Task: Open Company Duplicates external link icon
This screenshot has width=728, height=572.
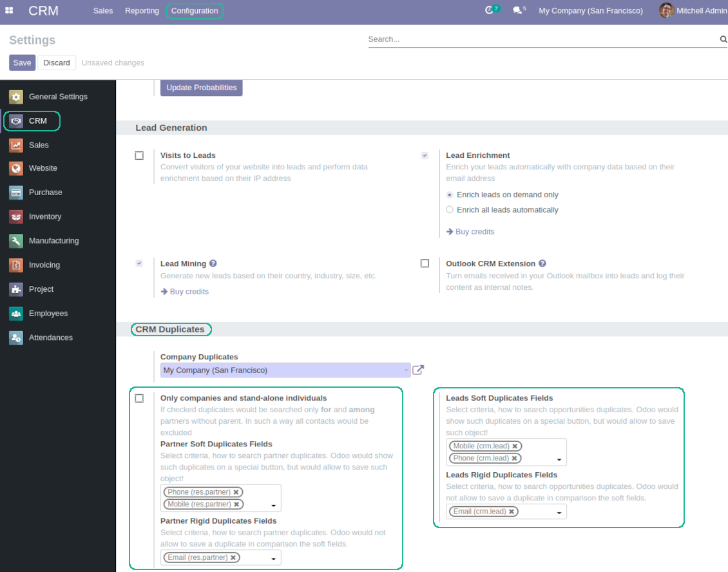Action: pyautogui.click(x=418, y=370)
